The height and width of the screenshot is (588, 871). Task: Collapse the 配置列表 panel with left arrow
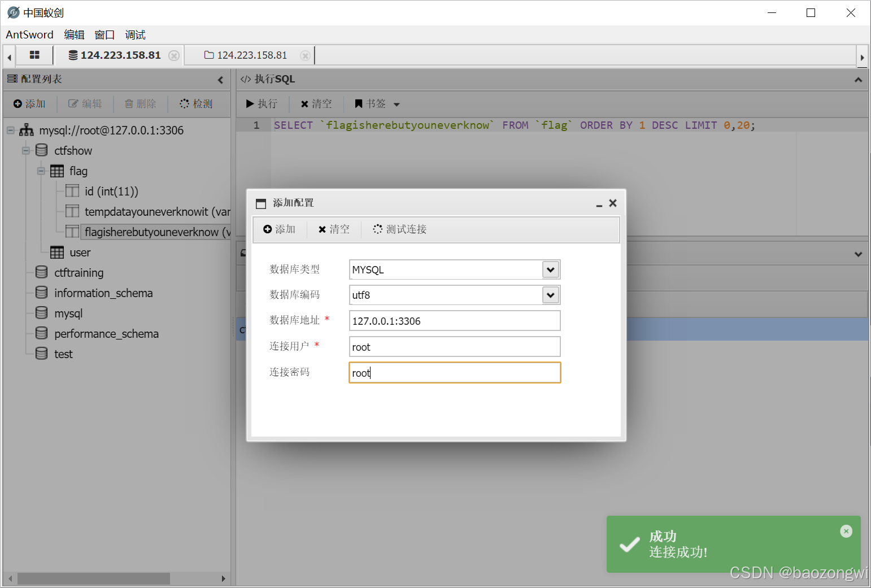click(x=220, y=80)
